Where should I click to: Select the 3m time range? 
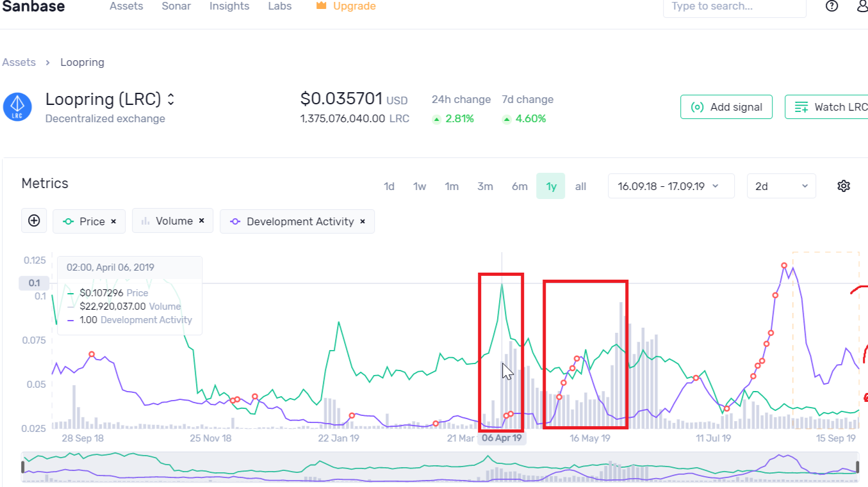485,186
